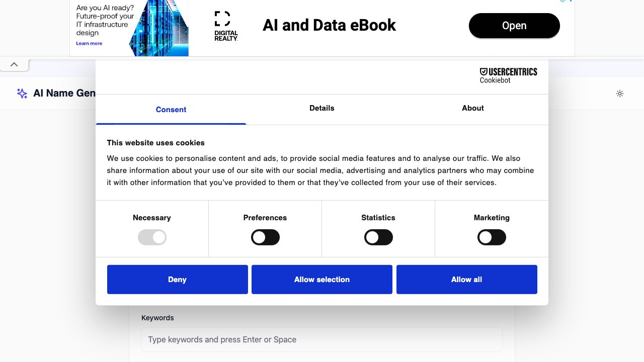Click the Usercentrics Cookiebot logo
The width and height of the screenshot is (644, 362).
pyautogui.click(x=508, y=75)
